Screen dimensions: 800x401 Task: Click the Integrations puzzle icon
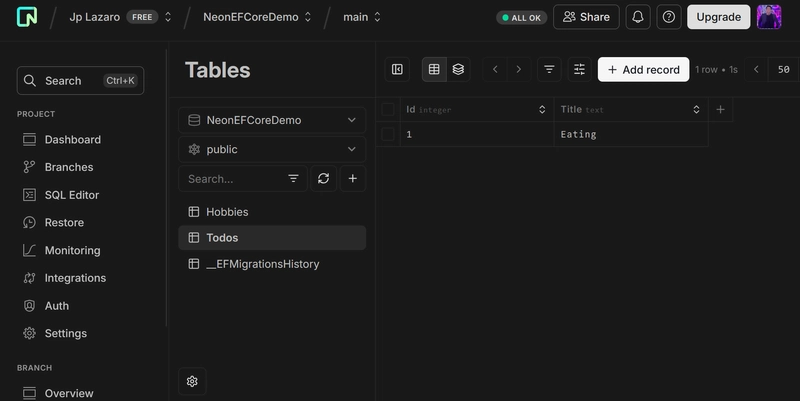(30, 278)
